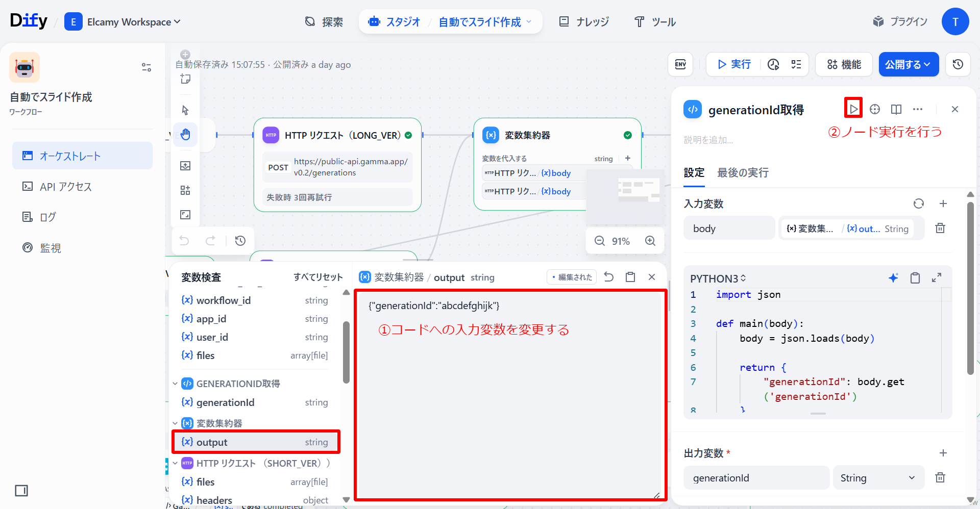The image size is (980, 509).
Task: Toggle the PYTHON3 language selector
Action: [718, 278]
